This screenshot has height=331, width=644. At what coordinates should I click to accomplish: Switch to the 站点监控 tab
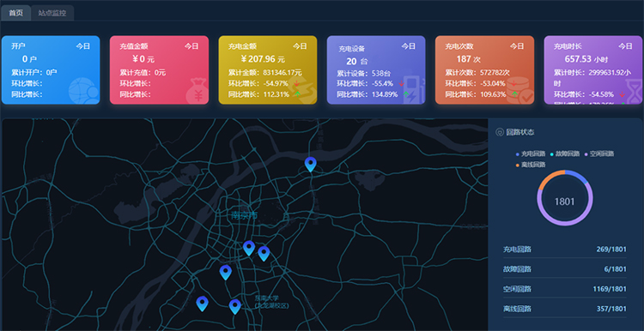52,13
